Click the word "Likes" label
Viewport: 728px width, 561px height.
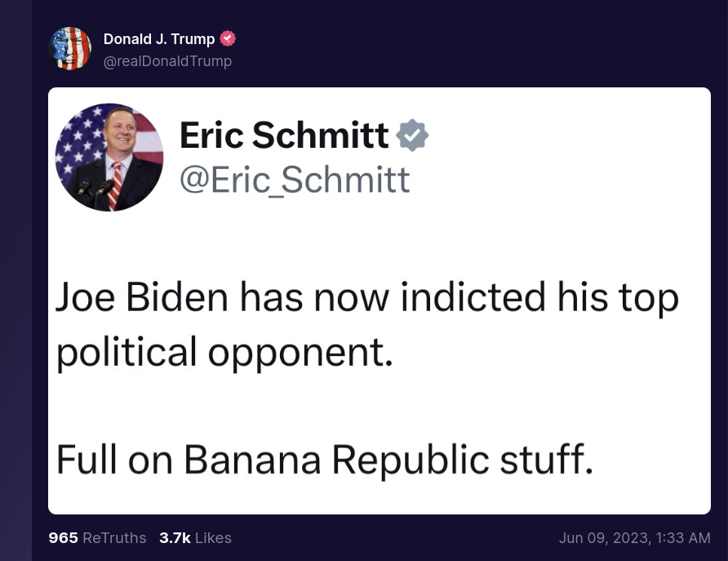(x=213, y=538)
